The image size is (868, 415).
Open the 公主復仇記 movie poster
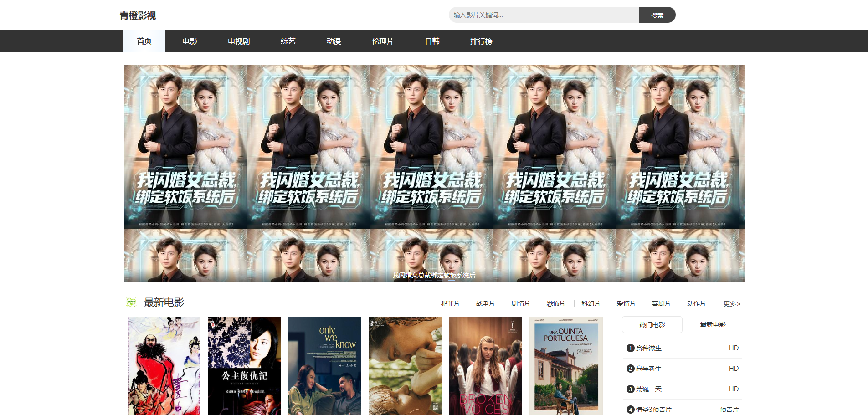(x=244, y=365)
